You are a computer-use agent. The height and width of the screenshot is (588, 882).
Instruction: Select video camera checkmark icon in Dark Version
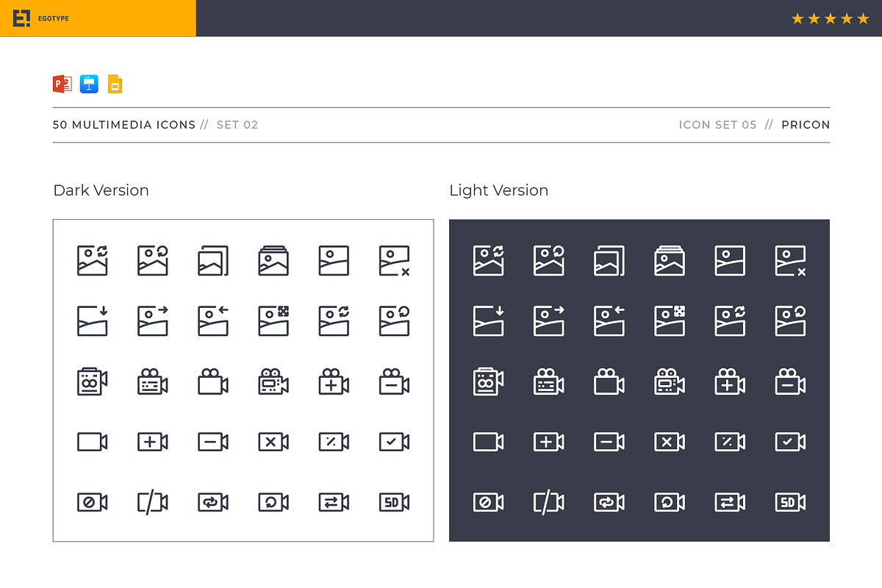(x=394, y=442)
